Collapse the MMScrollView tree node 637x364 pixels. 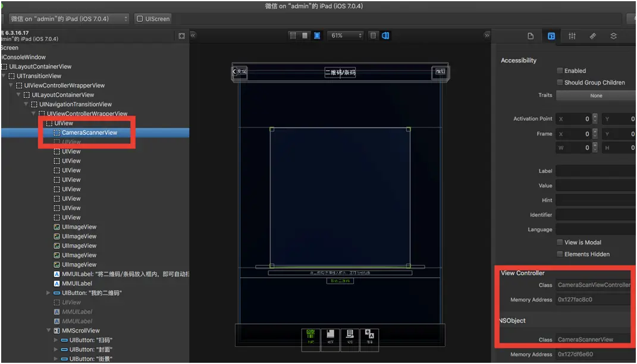[49, 331]
